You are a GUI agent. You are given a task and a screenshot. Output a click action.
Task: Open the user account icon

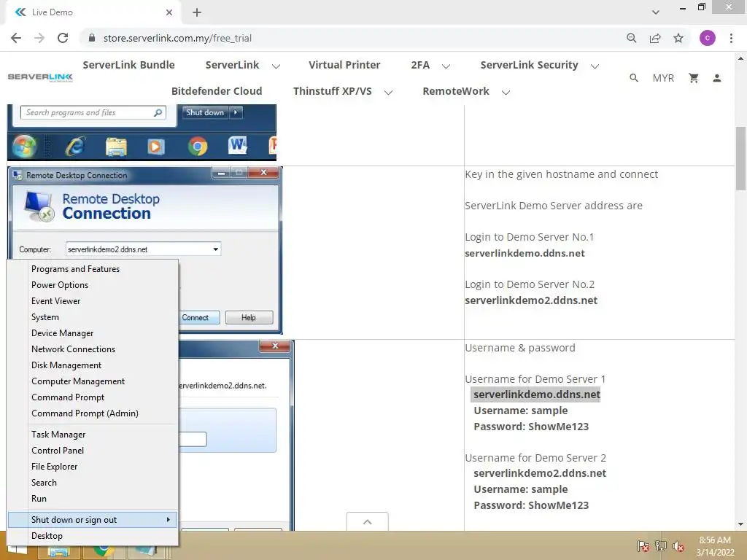[x=717, y=77]
